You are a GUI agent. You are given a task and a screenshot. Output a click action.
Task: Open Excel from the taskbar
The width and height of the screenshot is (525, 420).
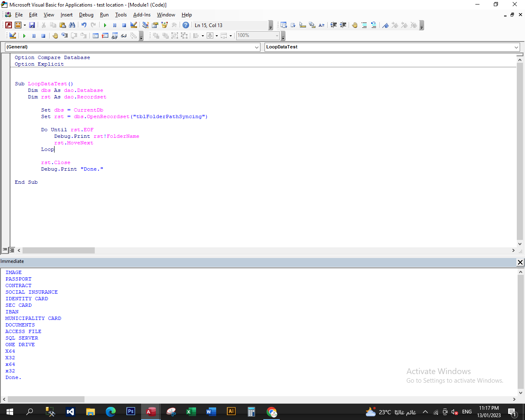pyautogui.click(x=191, y=412)
